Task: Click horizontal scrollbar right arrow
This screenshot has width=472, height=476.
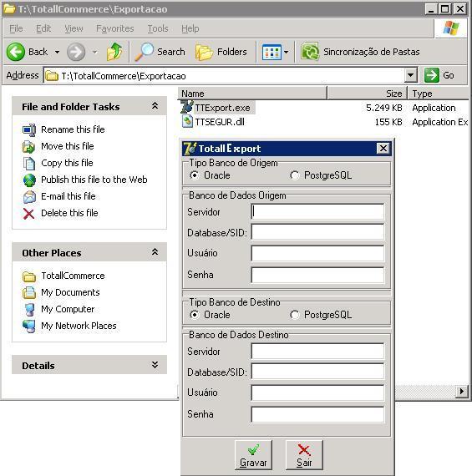Action: click(x=462, y=391)
